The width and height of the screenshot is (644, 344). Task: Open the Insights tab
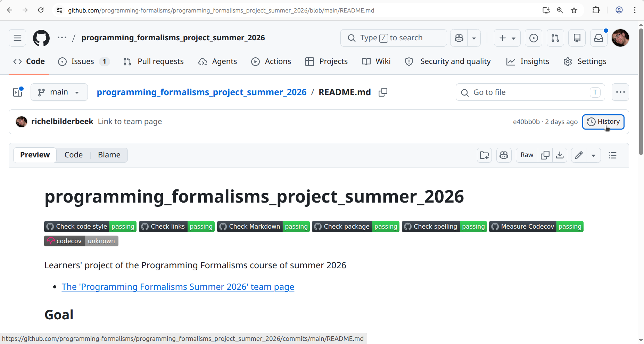(x=528, y=62)
